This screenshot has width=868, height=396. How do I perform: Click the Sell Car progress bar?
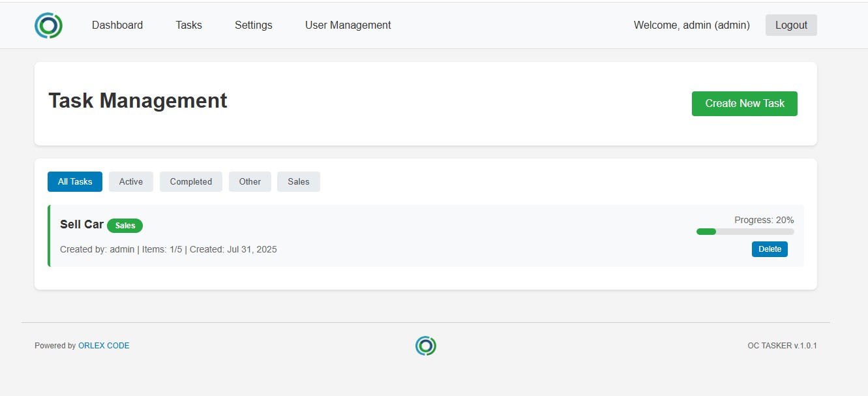(x=745, y=232)
